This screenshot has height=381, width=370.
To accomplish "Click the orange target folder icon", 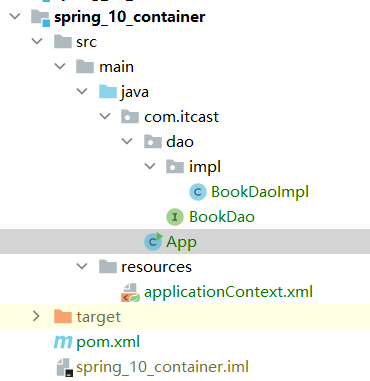I will (x=63, y=317).
